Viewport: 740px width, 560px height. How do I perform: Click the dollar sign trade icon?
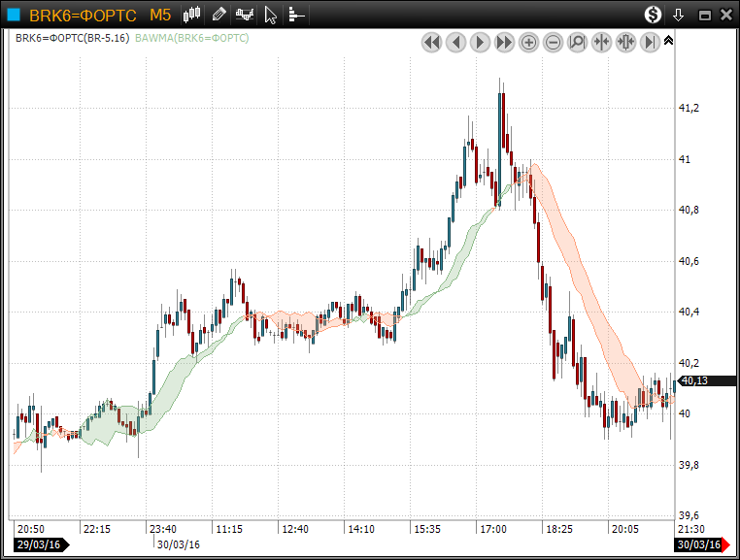[654, 15]
